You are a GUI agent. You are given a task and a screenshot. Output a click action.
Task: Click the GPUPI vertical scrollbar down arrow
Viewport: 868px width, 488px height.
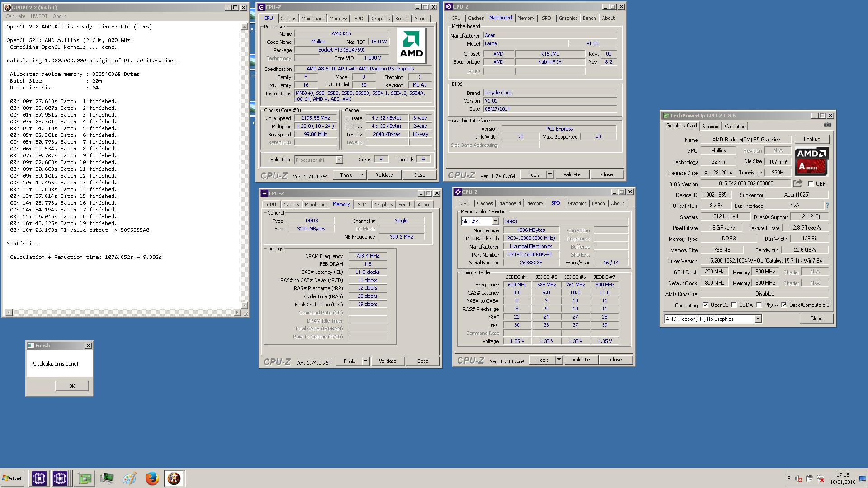[x=245, y=305]
